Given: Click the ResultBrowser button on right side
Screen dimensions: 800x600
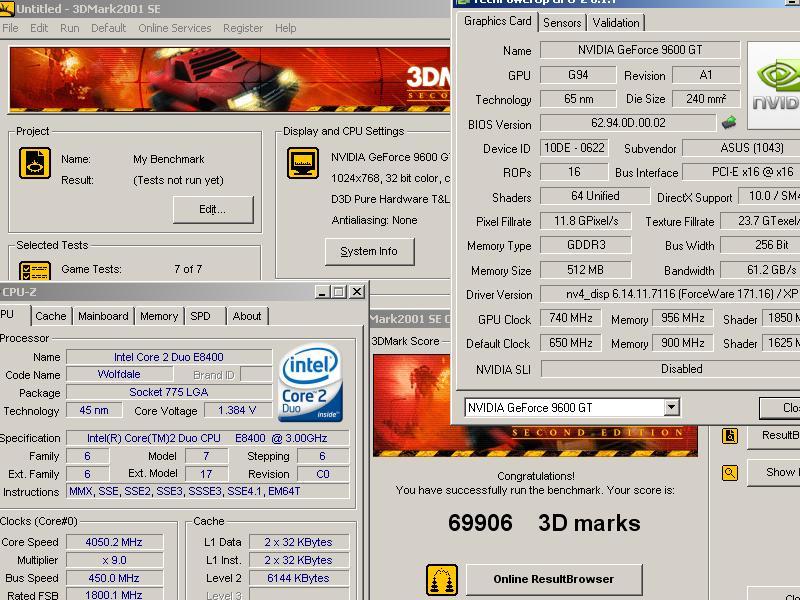Looking at the screenshot, I should [x=774, y=435].
